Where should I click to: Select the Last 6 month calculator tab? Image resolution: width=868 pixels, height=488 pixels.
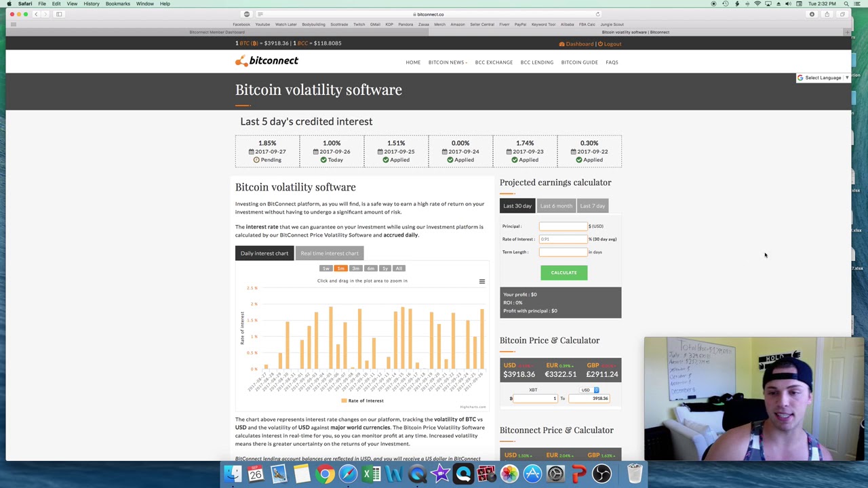coord(556,206)
